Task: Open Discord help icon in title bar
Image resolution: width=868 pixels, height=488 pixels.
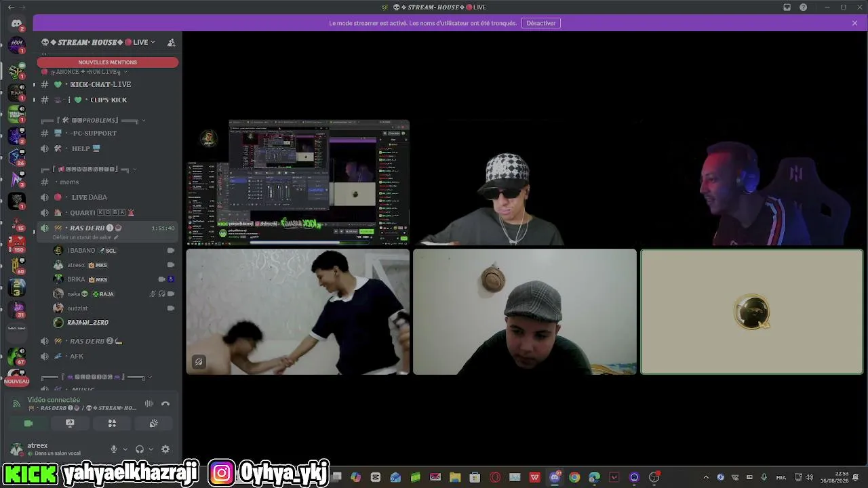Action: [804, 7]
